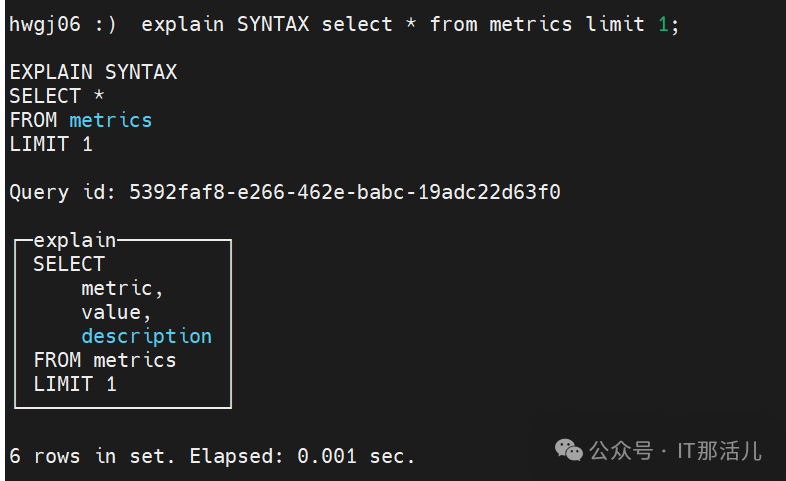Click the blue metrics table name after FROM

click(x=110, y=120)
